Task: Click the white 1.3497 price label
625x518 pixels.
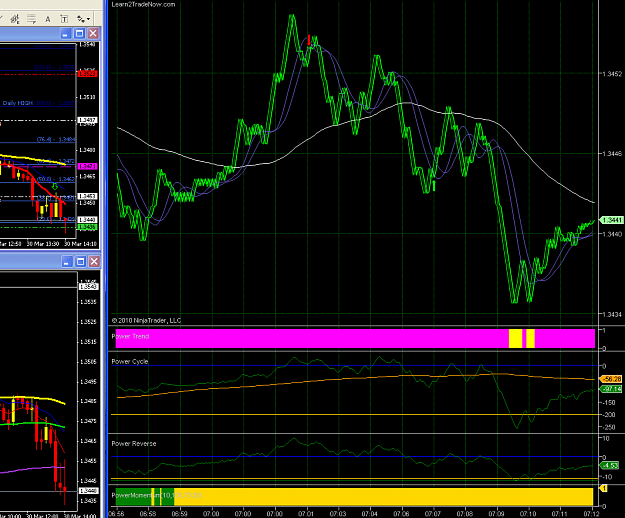Action: [x=88, y=120]
